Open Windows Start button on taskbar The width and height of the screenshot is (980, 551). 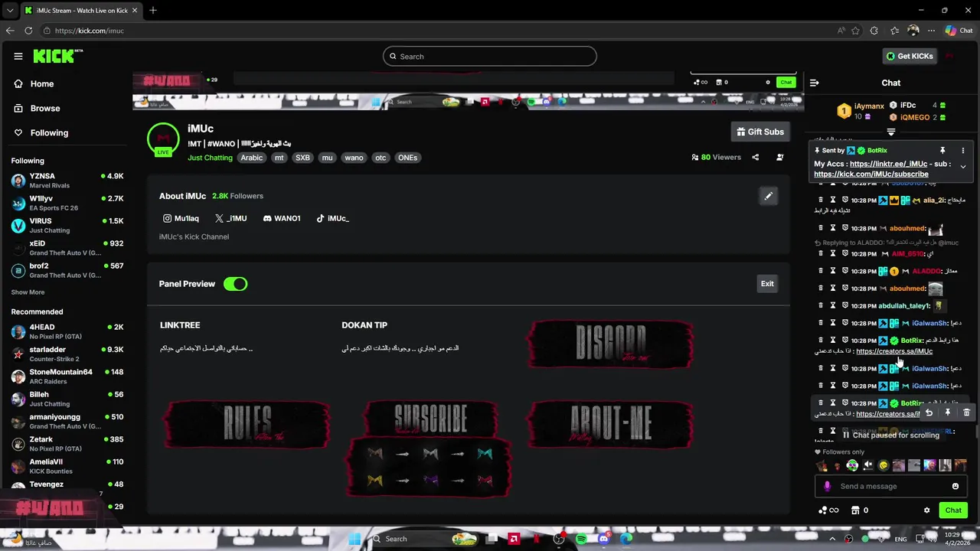tap(354, 539)
